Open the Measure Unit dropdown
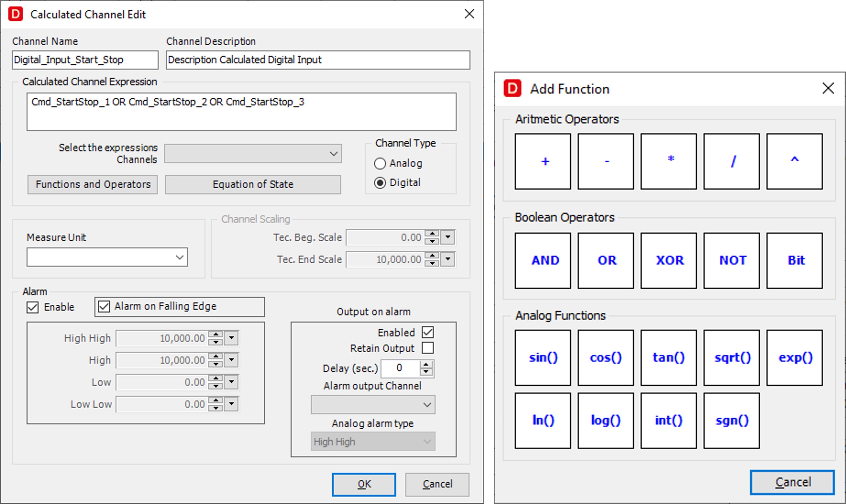The width and height of the screenshot is (846, 504). [x=107, y=257]
